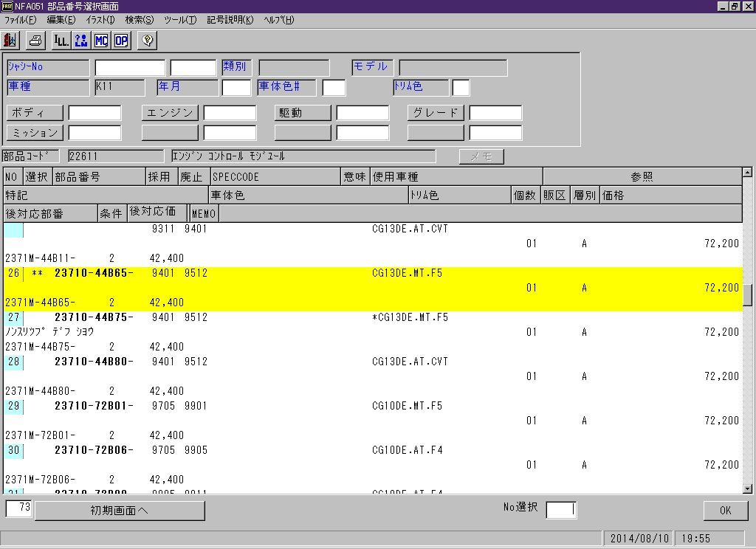
Task: Click the OP toolbar icon
Action: click(122, 40)
